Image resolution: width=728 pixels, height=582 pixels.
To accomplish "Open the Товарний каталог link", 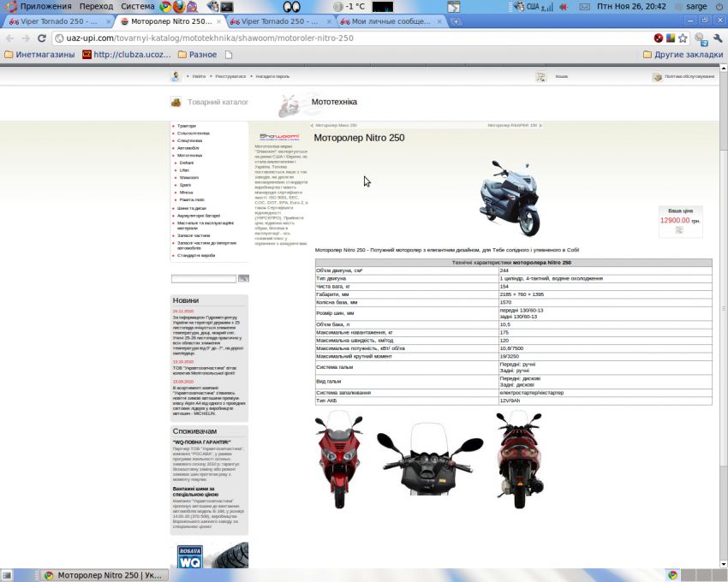I will [x=218, y=102].
